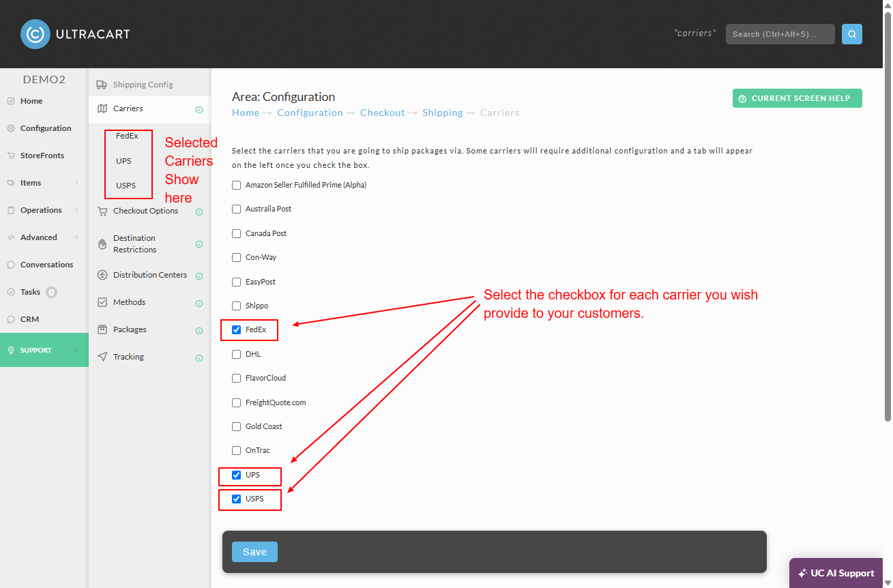
Task: Enable the DHL carrier checkbox
Action: pos(237,354)
